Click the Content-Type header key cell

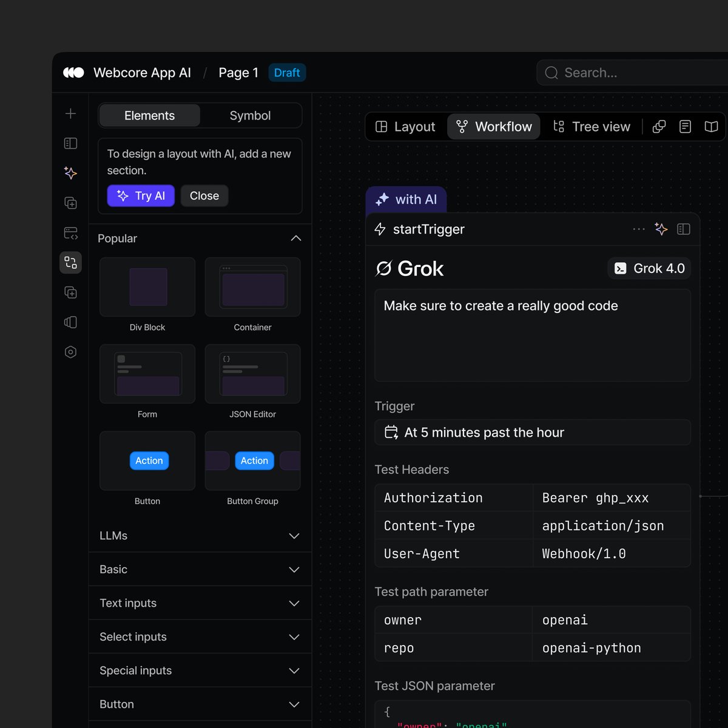click(x=454, y=526)
